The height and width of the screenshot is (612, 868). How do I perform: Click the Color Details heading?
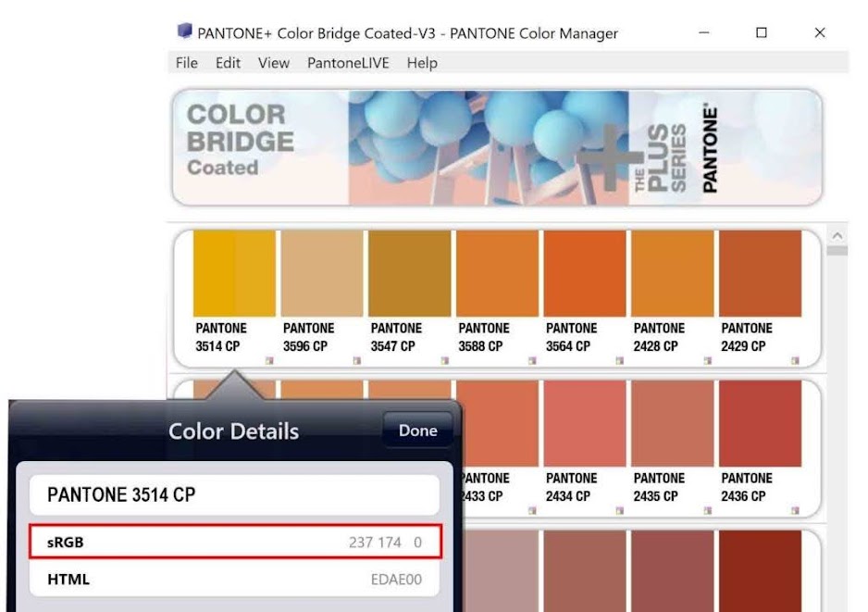pos(233,431)
